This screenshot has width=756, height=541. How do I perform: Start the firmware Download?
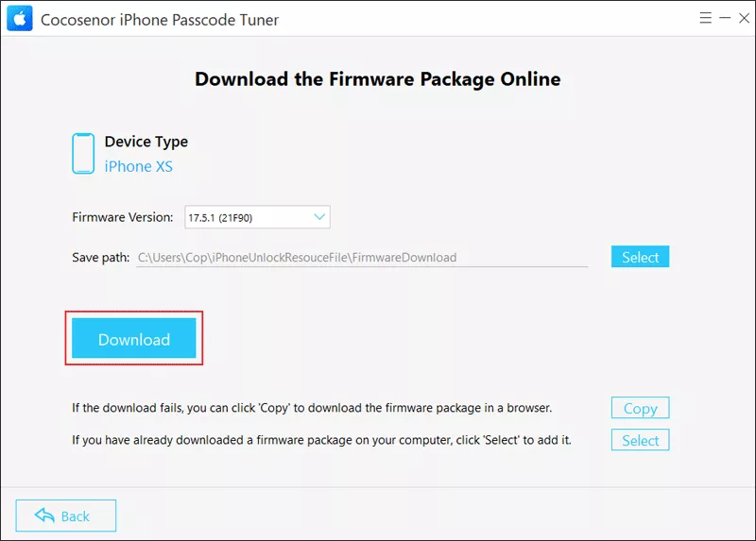tap(134, 339)
